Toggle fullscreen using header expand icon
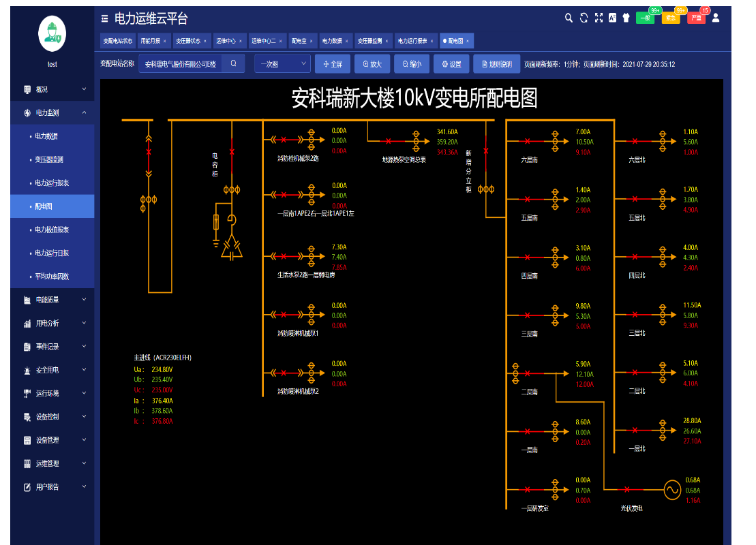Viewport: 756px width, 545px height. (x=599, y=18)
